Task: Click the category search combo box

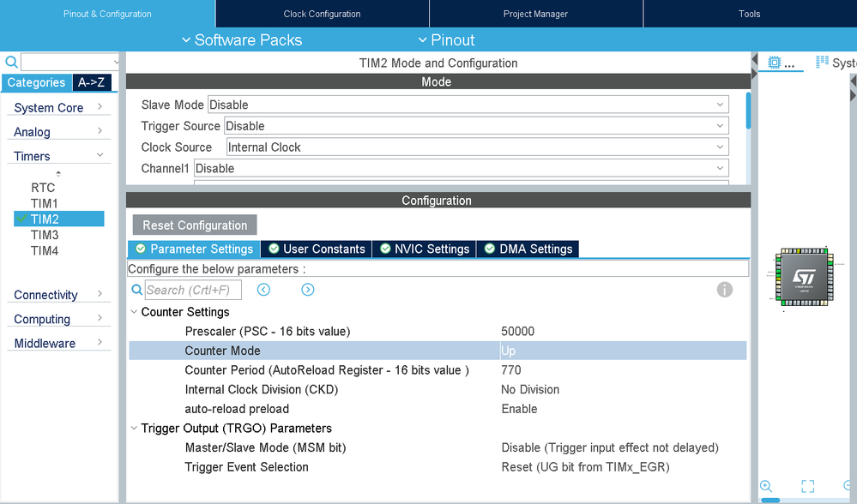Action: point(70,62)
